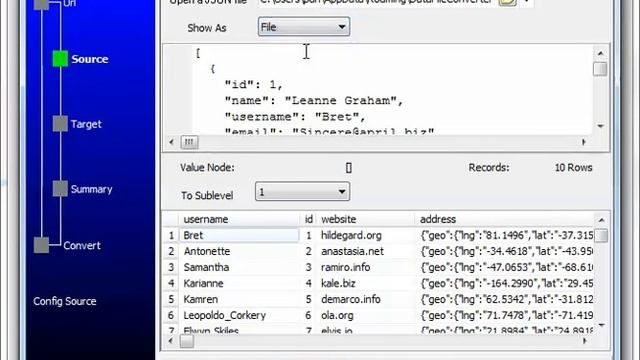Click the anastasia.net website cell
Viewport: 640px width, 360px height.
pyautogui.click(x=366, y=251)
